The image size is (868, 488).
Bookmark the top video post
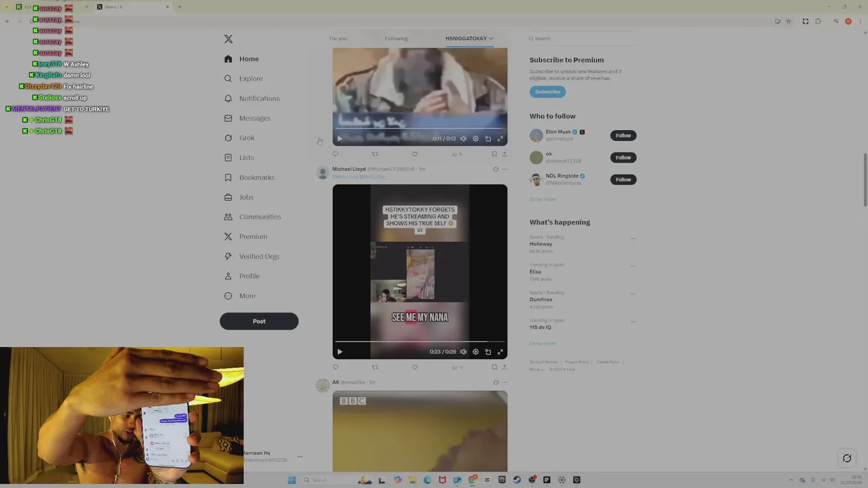[x=494, y=154]
